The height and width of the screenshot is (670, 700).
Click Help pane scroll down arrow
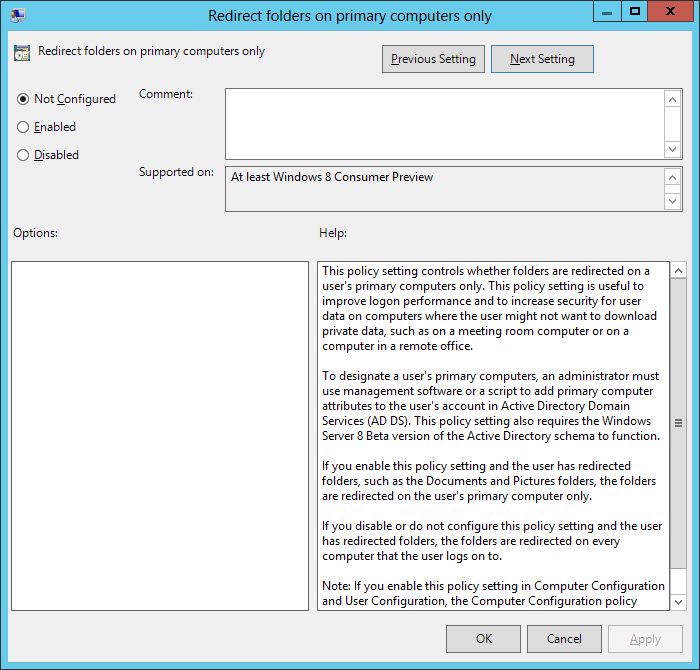click(678, 602)
